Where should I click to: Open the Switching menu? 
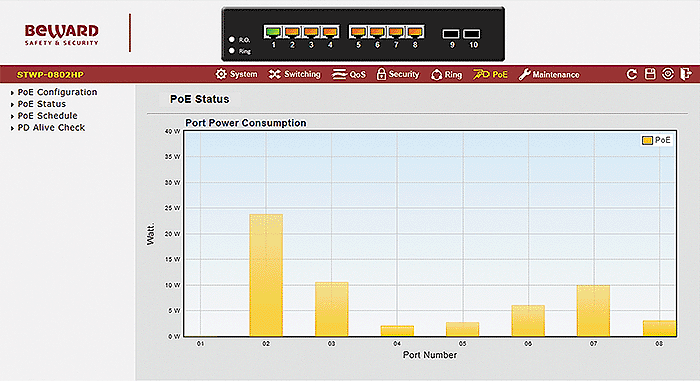(x=295, y=74)
